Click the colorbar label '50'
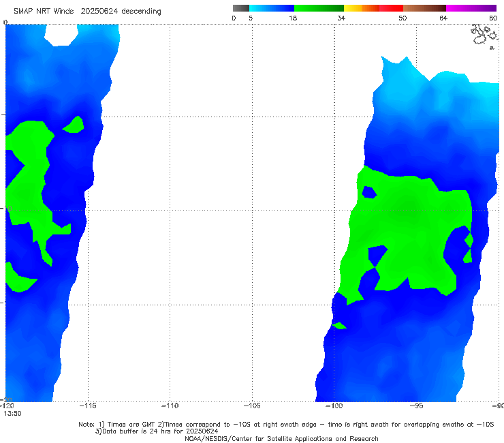 pyautogui.click(x=403, y=18)
